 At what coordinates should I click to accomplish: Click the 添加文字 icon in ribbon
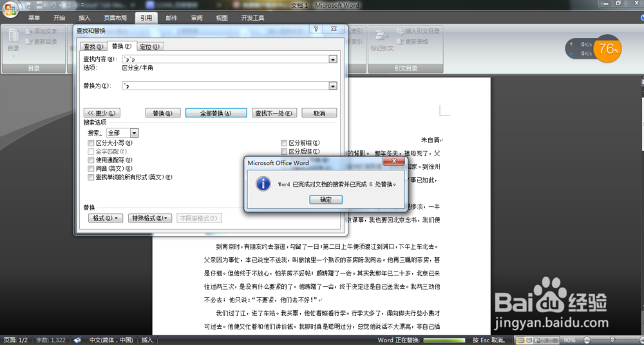(29, 31)
